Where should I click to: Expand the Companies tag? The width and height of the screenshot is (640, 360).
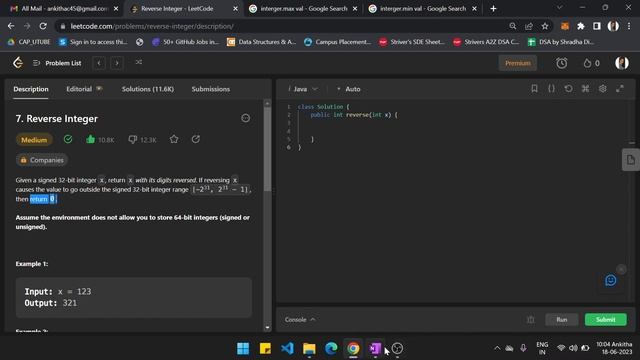42,160
